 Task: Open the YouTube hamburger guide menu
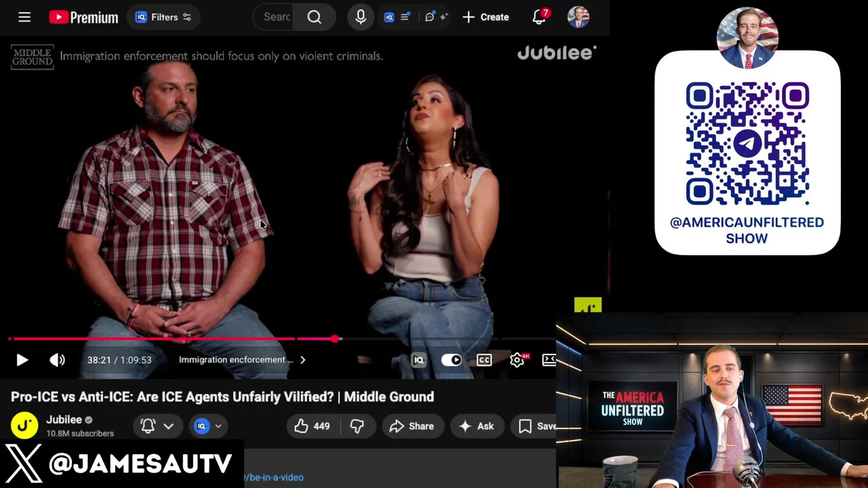point(24,17)
